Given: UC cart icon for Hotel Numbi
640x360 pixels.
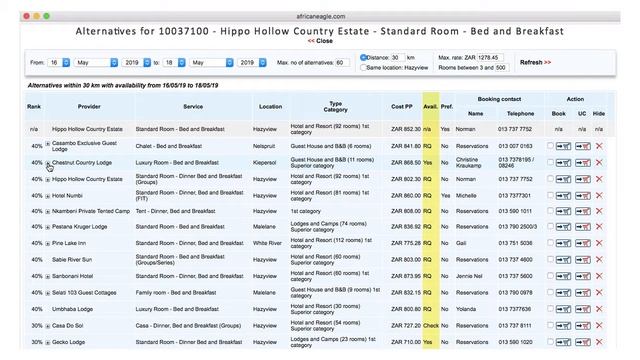Looking at the screenshot, I should 582,196.
